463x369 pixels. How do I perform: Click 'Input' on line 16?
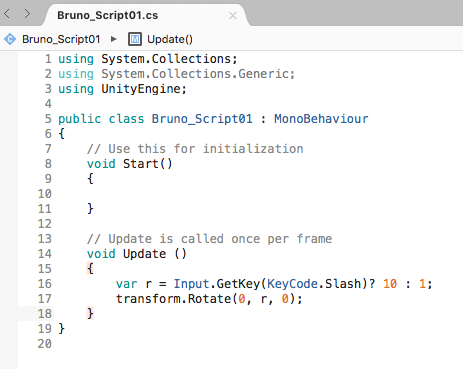(191, 284)
